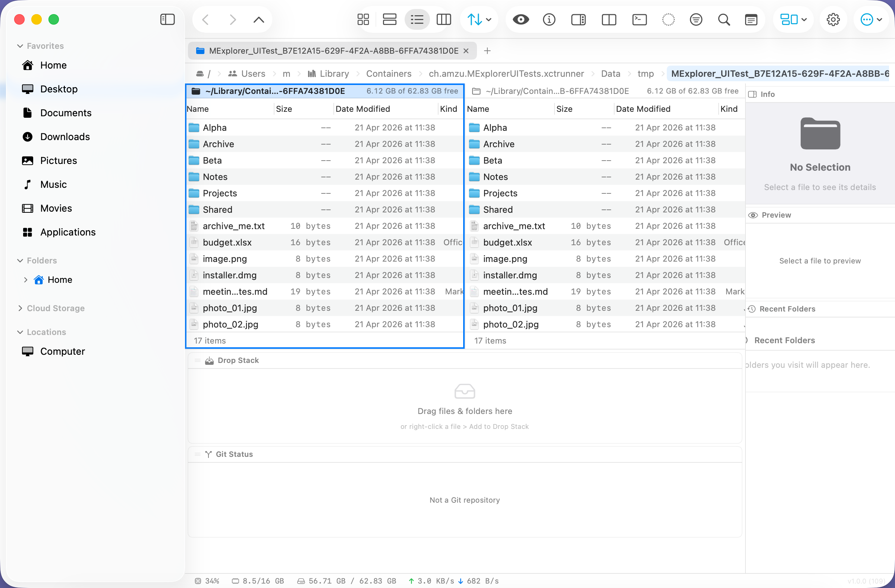
Task: Open the panel layout dropdown
Action: 793,19
